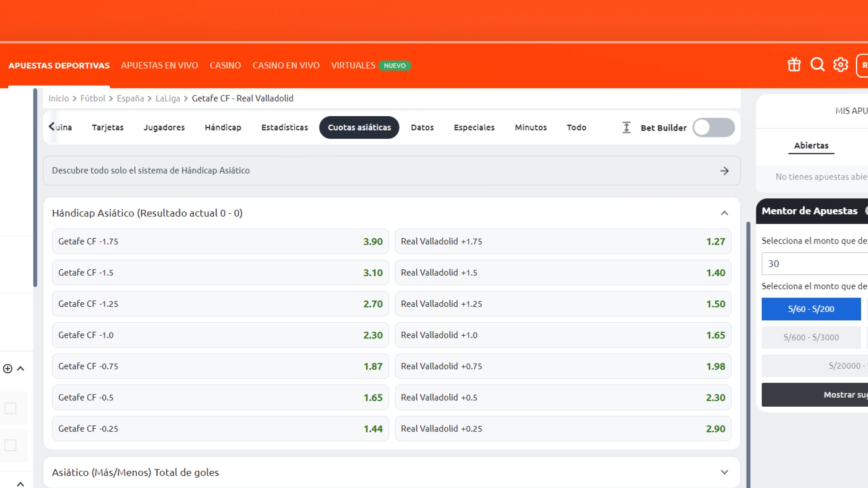Screen dimensions: 868x488
Task: Open the Estadísticas tab
Action: pos(284,127)
